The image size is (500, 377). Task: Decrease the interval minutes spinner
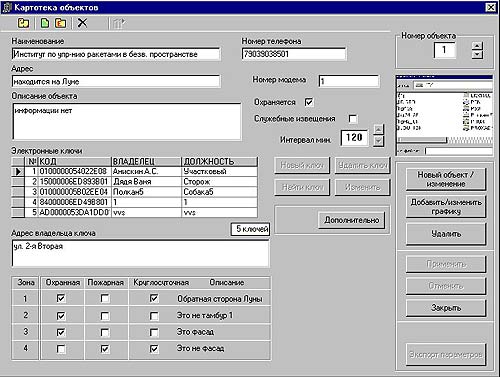379,141
